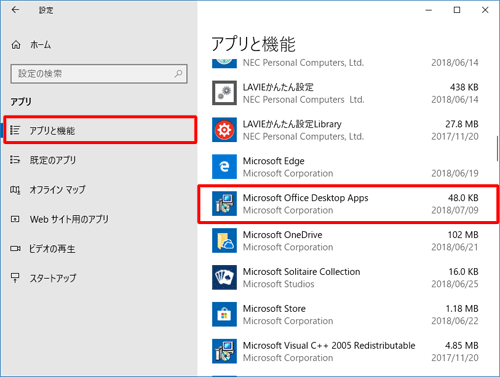Go back using the arrow icon
This screenshot has height=377, width=500.
pos(15,10)
